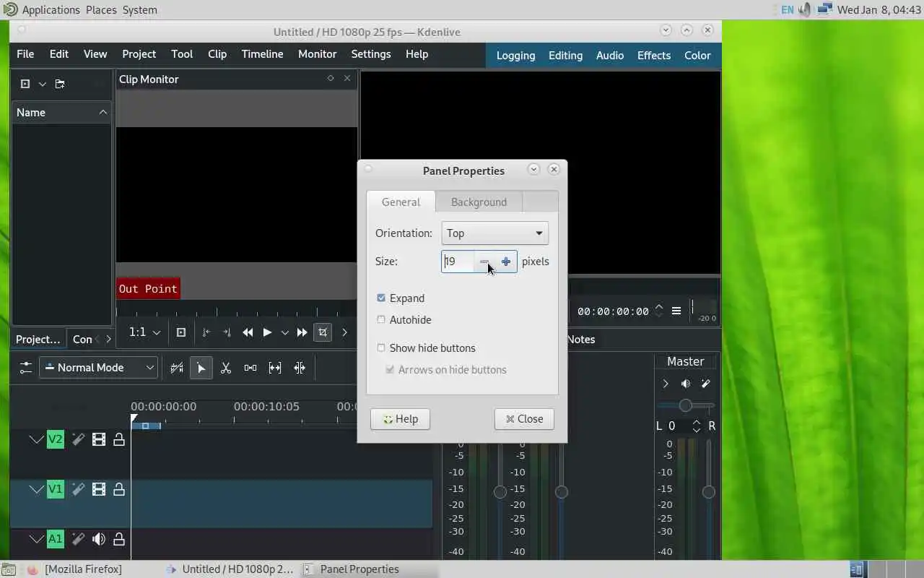Toggle crop edit mode icon in Clip Monitor
Image resolution: width=924 pixels, height=578 pixels.
[323, 332]
